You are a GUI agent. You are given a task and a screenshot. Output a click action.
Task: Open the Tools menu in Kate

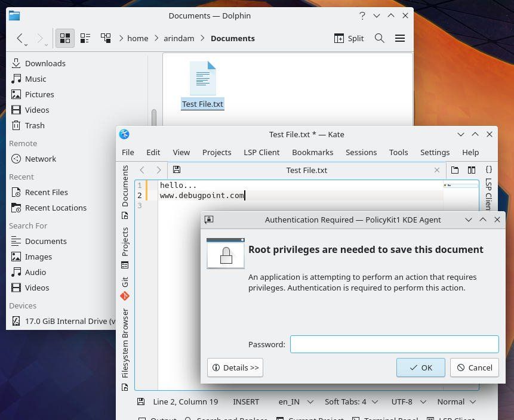398,152
